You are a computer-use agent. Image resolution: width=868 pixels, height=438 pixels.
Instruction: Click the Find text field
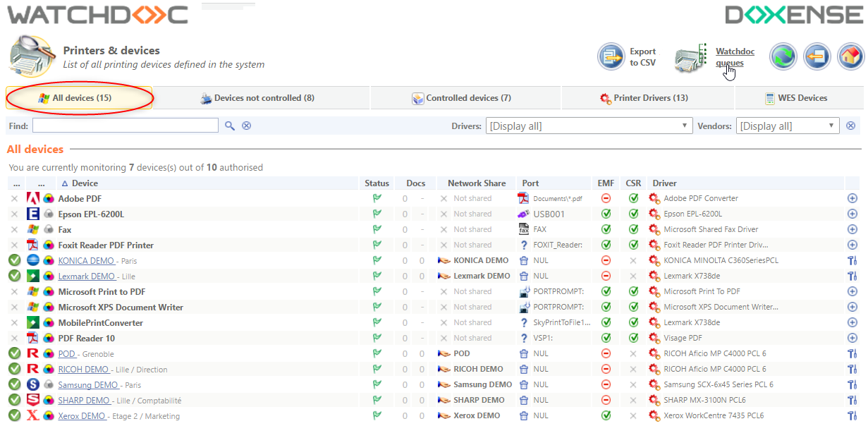coord(126,126)
